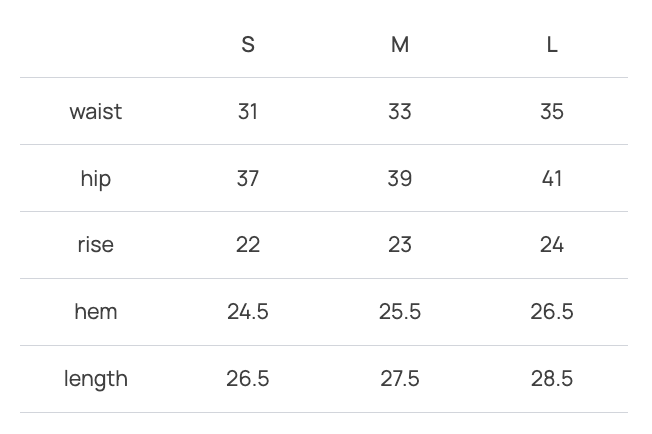Image resolution: width=652 pixels, height=434 pixels.
Task: Select the hip row label
Action: point(96,178)
